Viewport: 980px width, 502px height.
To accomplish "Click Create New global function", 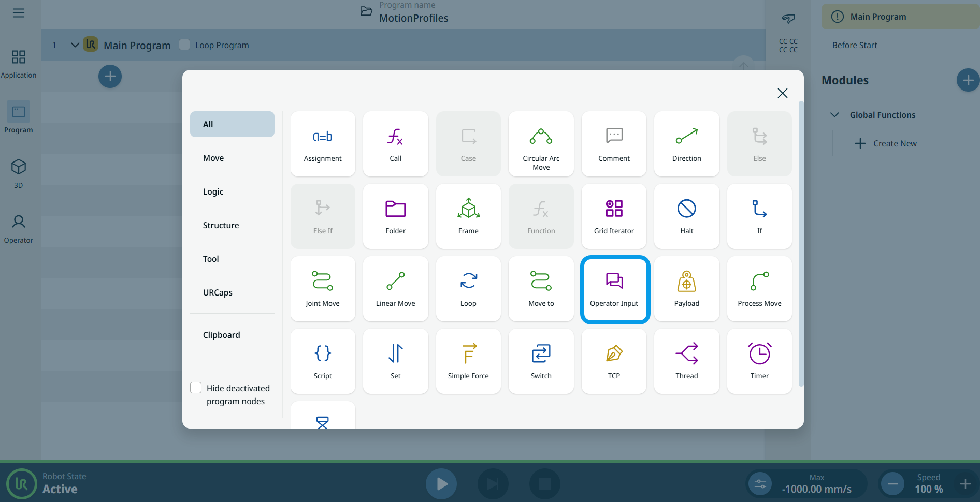I will (x=886, y=143).
